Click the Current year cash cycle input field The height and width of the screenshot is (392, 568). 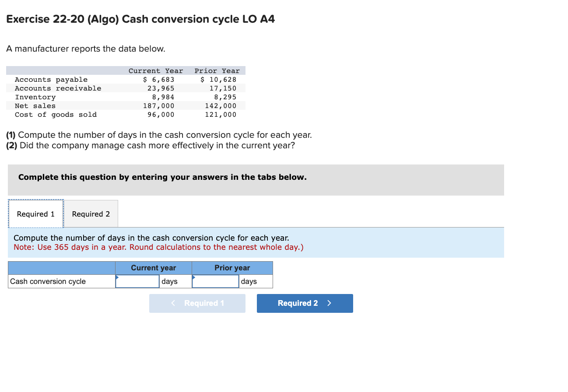click(137, 281)
